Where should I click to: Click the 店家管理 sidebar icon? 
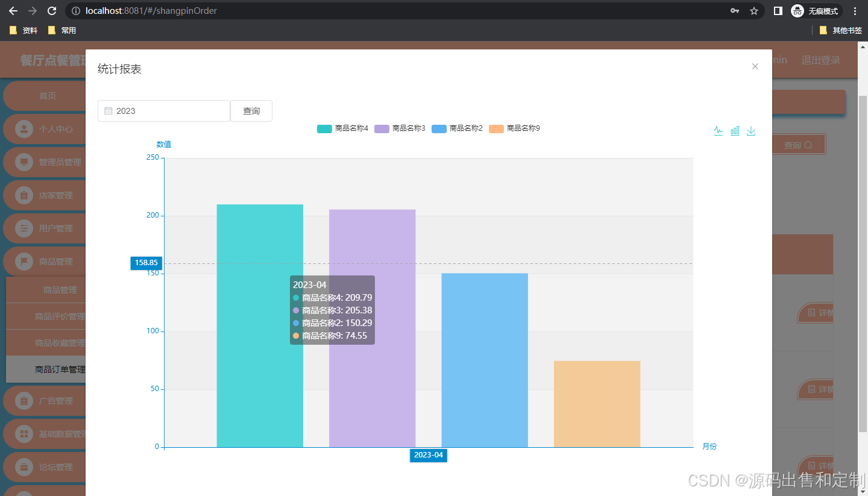click(x=24, y=195)
